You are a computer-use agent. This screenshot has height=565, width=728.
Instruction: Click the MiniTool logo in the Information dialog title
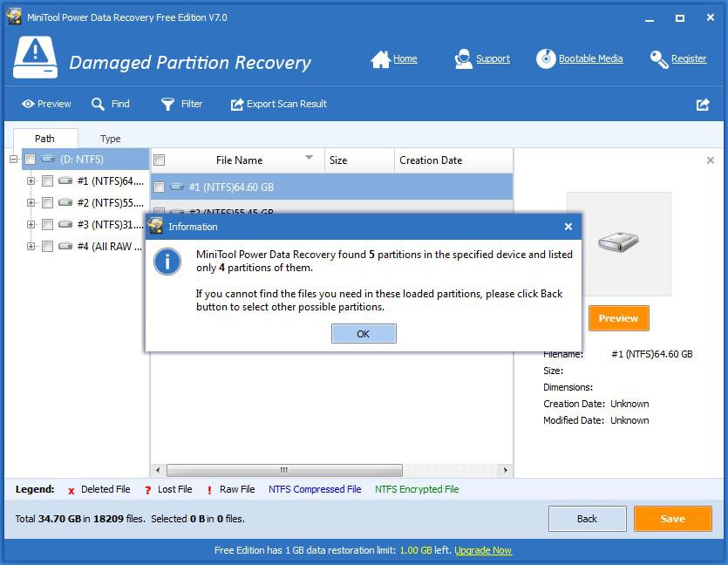155,226
